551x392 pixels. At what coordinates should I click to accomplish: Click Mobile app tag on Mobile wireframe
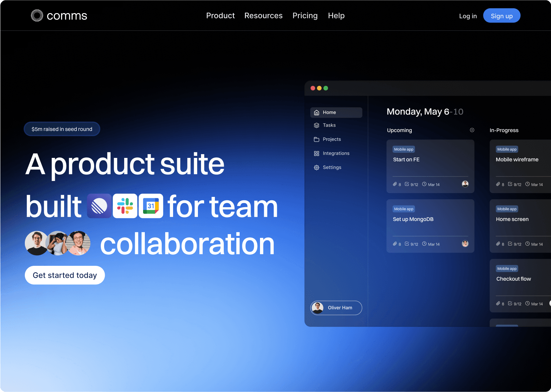point(507,149)
